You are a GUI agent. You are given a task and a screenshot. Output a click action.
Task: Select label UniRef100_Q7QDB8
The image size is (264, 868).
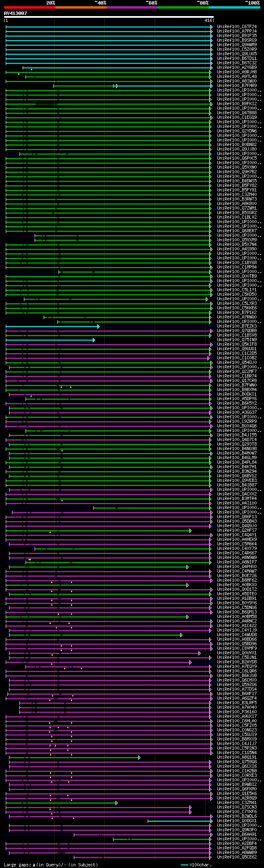237,331
